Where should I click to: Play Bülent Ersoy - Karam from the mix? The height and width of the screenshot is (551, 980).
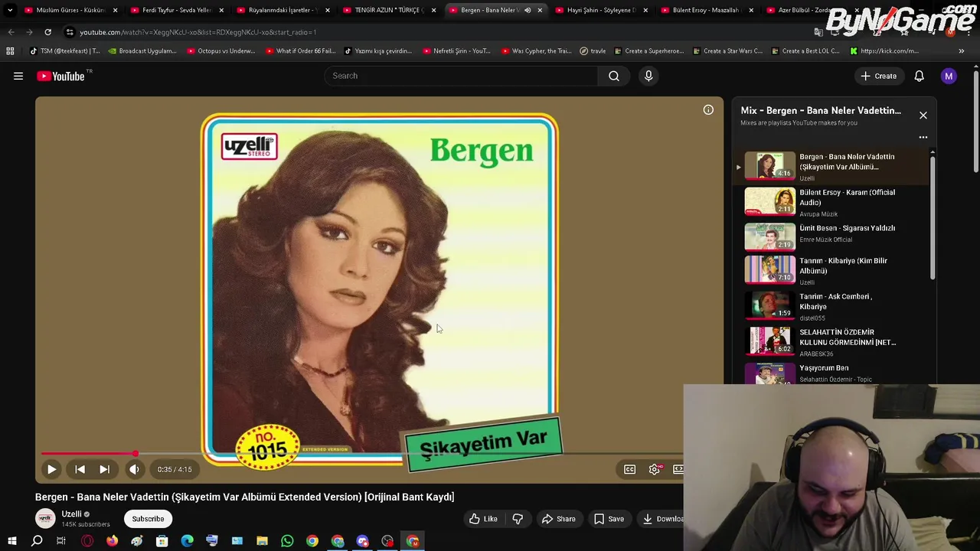tap(835, 202)
